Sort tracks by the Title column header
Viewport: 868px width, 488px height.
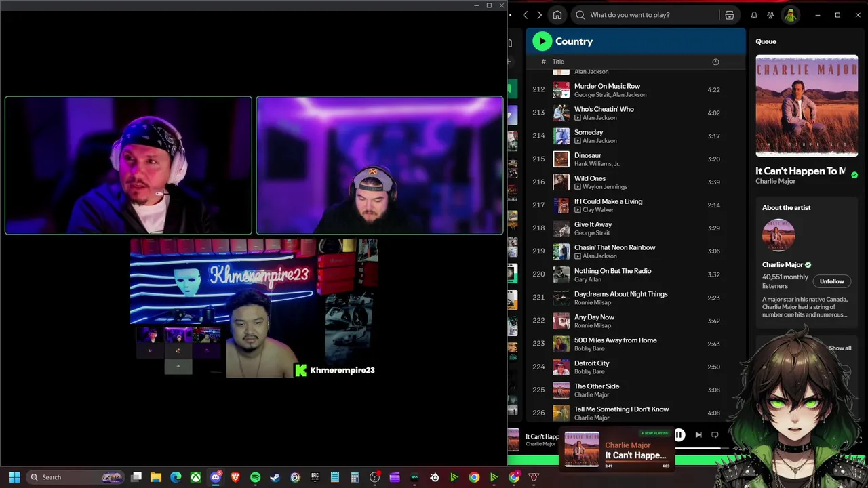coord(558,62)
